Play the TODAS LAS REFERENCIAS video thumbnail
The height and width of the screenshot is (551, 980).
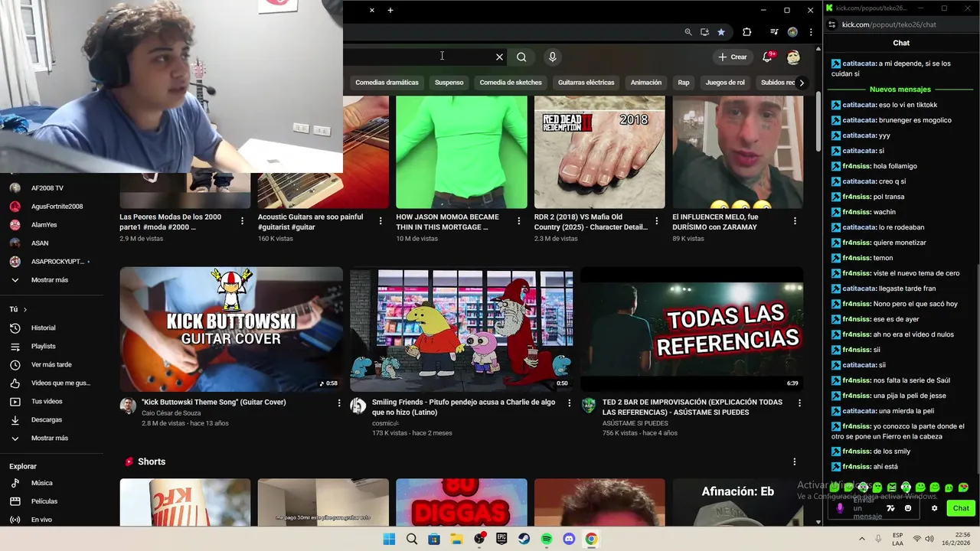coord(692,329)
